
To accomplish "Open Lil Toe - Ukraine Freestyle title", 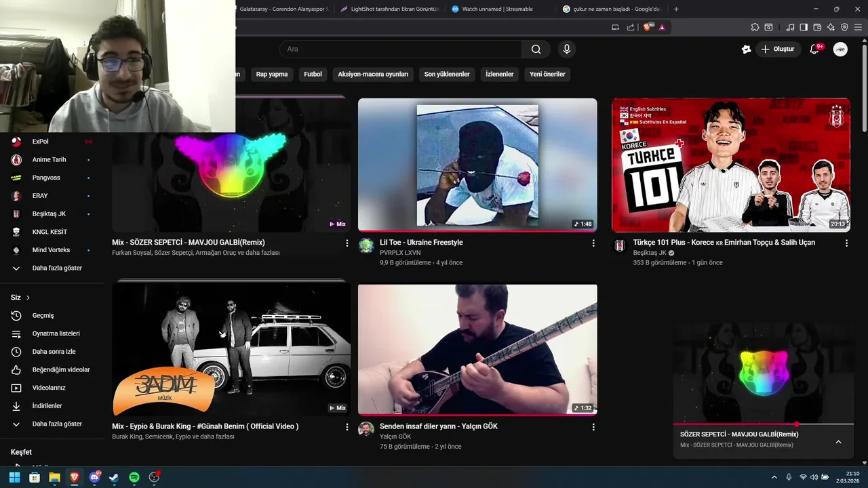I will 421,243.
